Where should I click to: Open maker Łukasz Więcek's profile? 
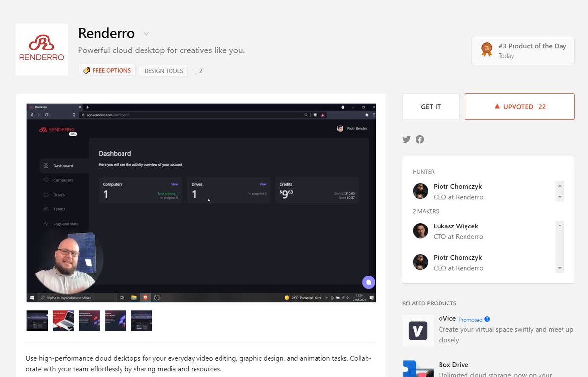click(456, 226)
